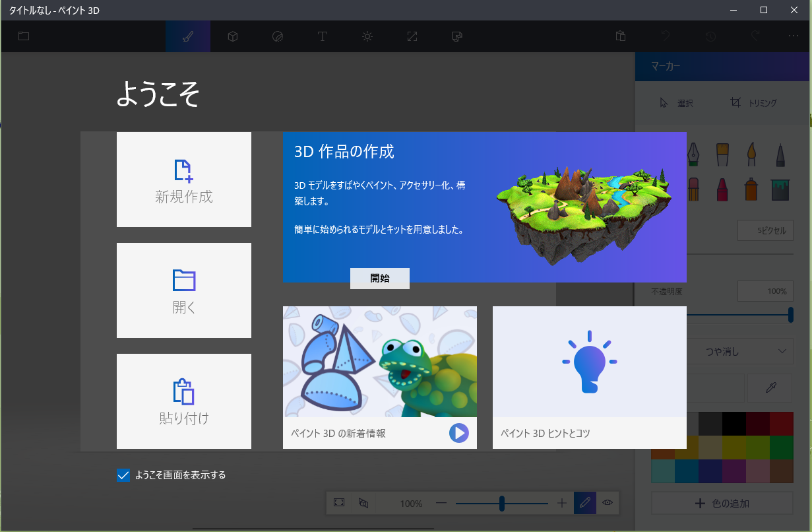Image resolution: width=812 pixels, height=532 pixels.
Task: Open the Effects sun icon
Action: [367, 36]
